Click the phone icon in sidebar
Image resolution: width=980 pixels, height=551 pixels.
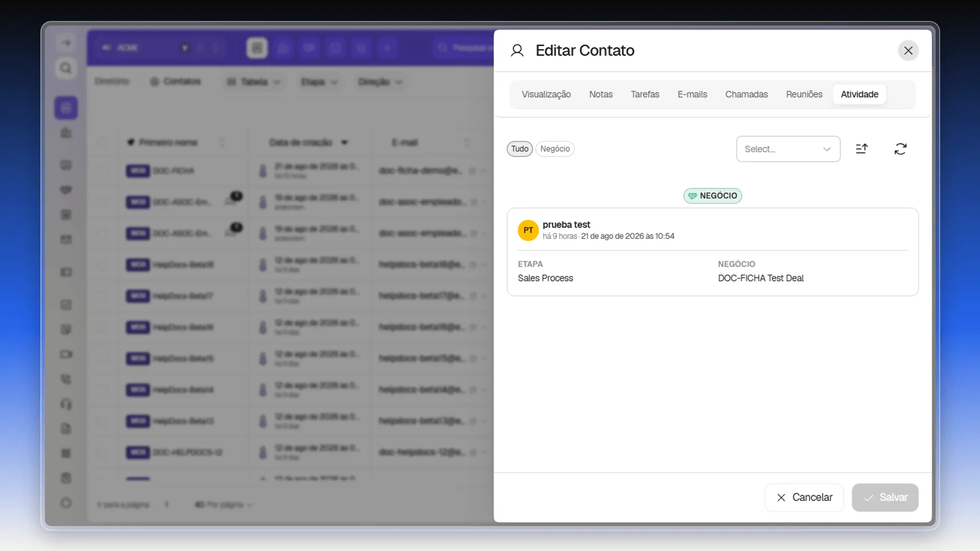[x=66, y=379]
